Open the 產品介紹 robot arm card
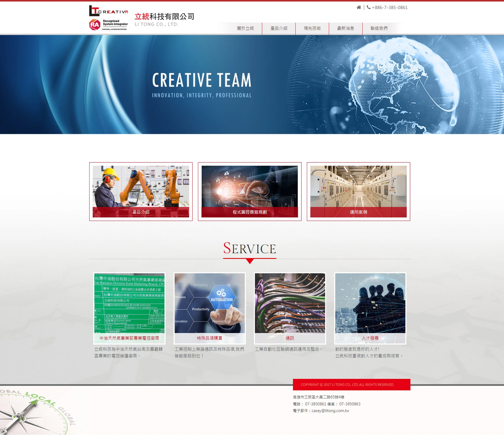This screenshot has height=435, width=504. click(141, 191)
